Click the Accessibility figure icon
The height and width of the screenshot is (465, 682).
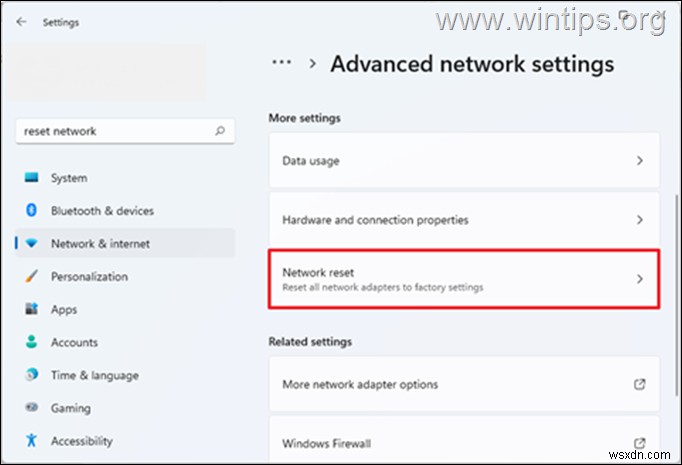point(31,441)
